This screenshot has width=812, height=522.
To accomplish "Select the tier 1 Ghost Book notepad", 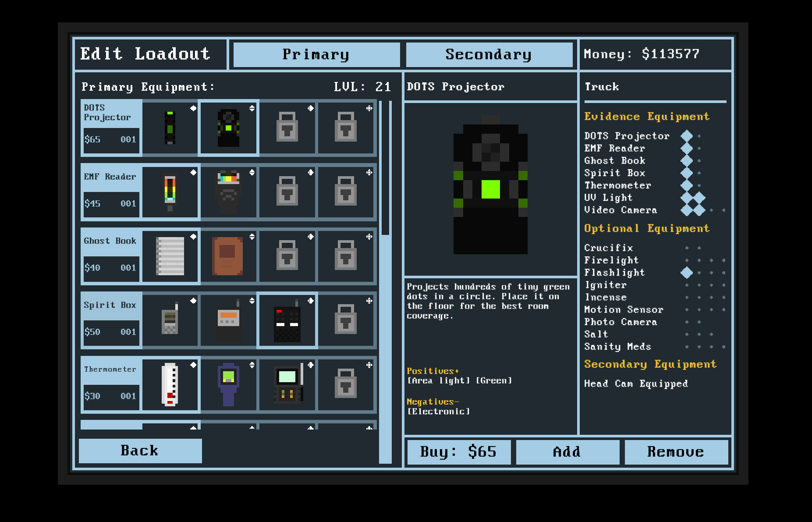I will (170, 256).
